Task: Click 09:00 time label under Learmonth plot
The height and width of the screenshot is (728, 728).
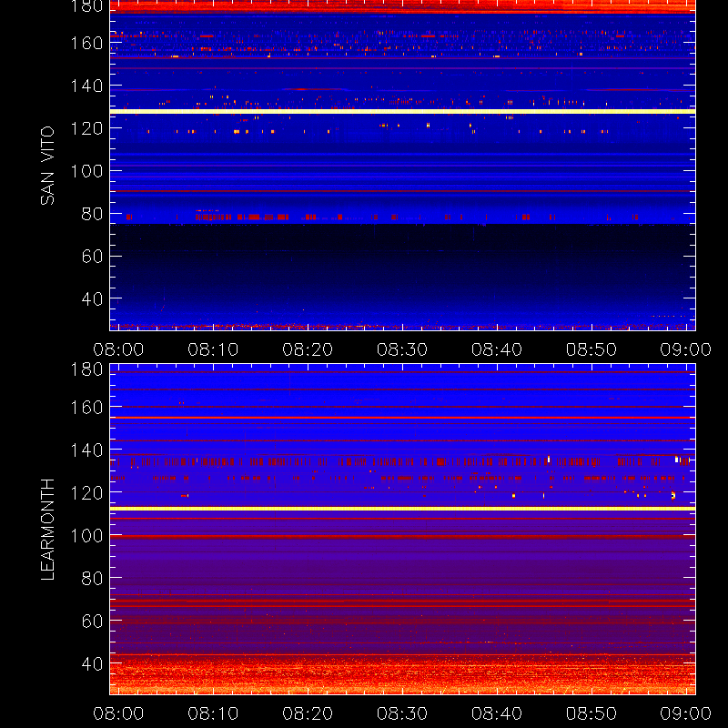Action: coord(686,713)
